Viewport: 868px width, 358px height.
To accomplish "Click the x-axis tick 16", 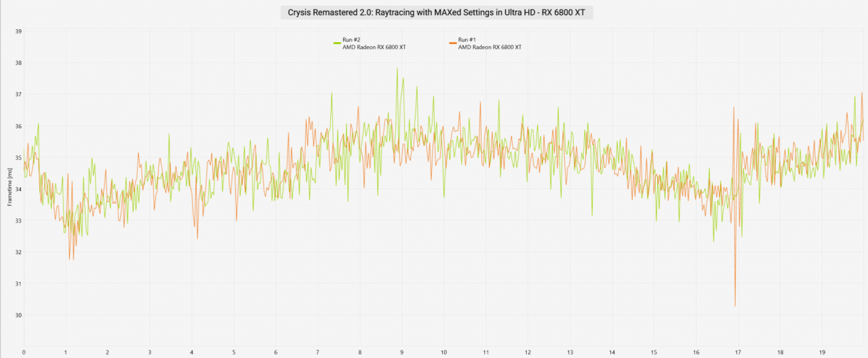I will (x=696, y=353).
